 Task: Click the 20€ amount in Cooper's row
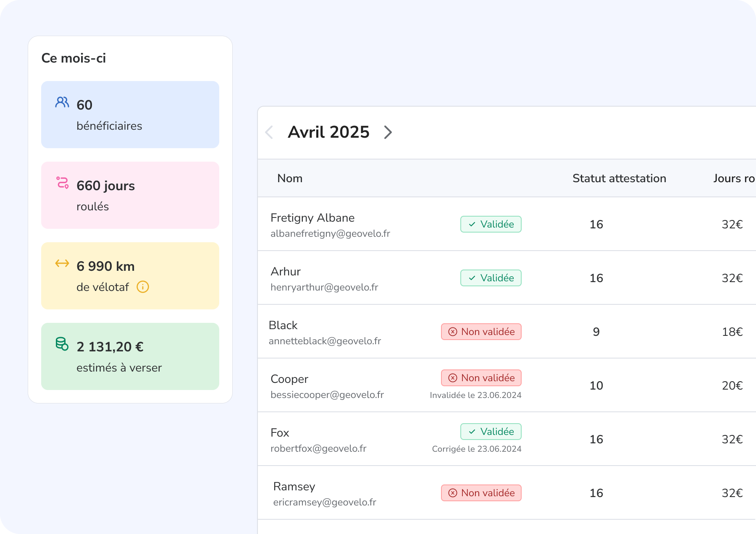(732, 386)
